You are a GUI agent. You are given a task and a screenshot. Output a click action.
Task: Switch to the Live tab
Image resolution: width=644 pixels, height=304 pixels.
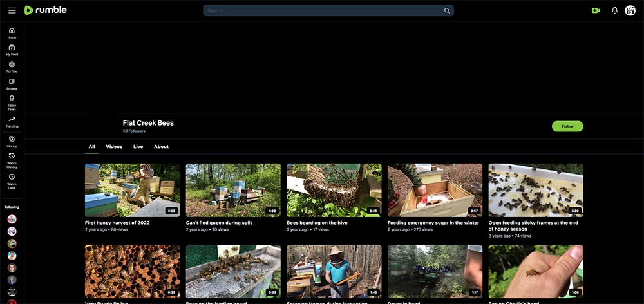[x=138, y=147]
